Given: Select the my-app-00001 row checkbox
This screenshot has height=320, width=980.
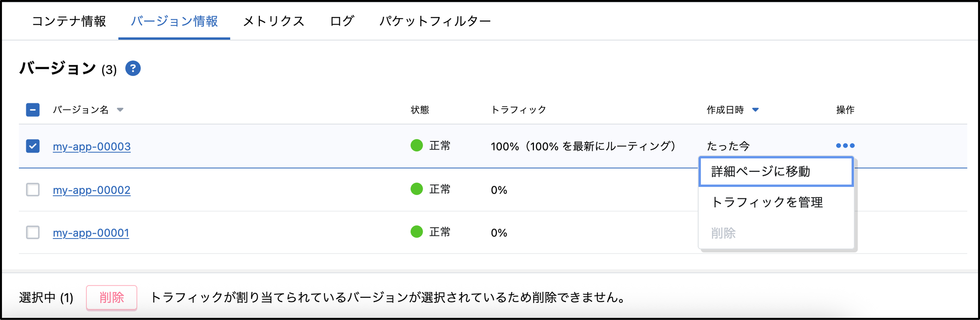Looking at the screenshot, I should coord(33,232).
